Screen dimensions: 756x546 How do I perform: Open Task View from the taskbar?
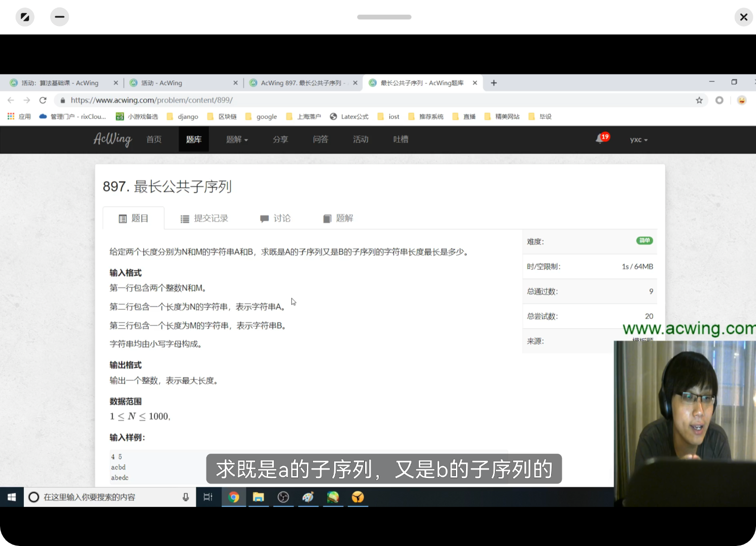pyautogui.click(x=208, y=497)
